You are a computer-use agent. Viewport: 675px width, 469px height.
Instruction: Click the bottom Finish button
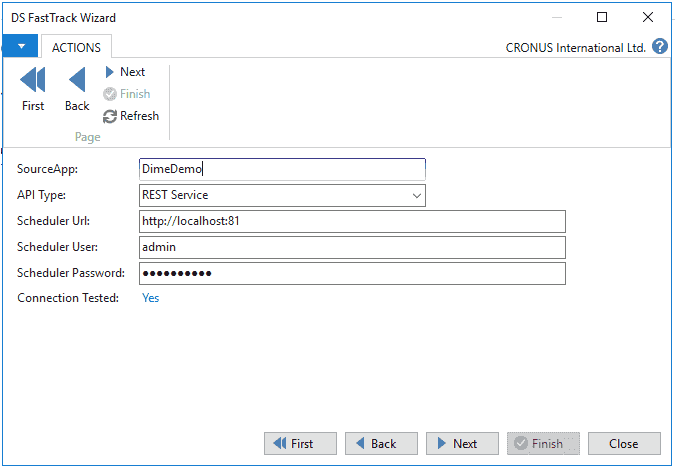tap(543, 444)
